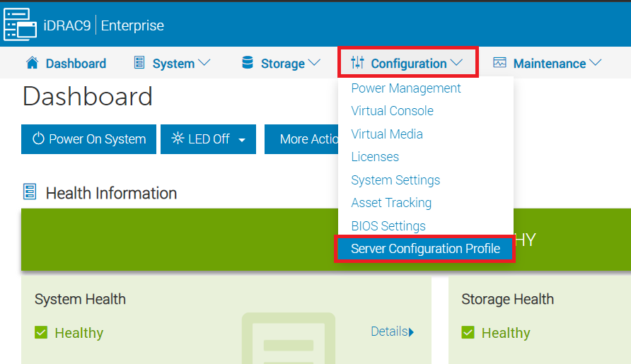Choose Virtual Console in the menu
This screenshot has height=364, width=631.
[392, 111]
